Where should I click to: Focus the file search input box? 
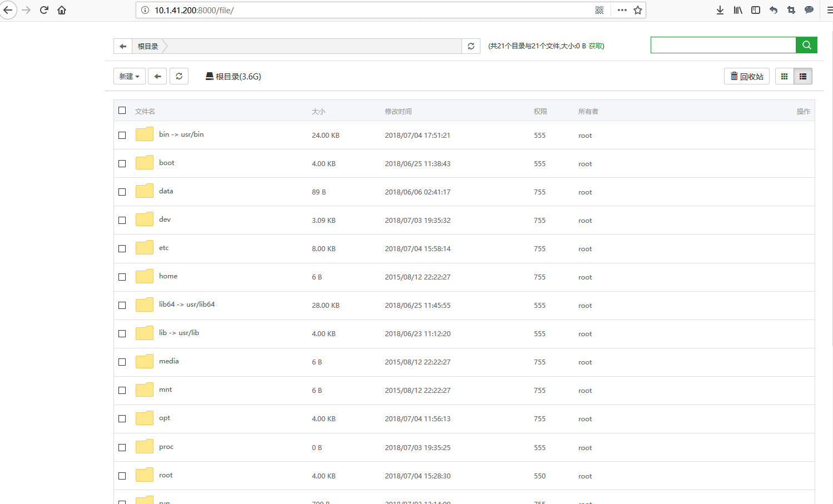click(723, 45)
